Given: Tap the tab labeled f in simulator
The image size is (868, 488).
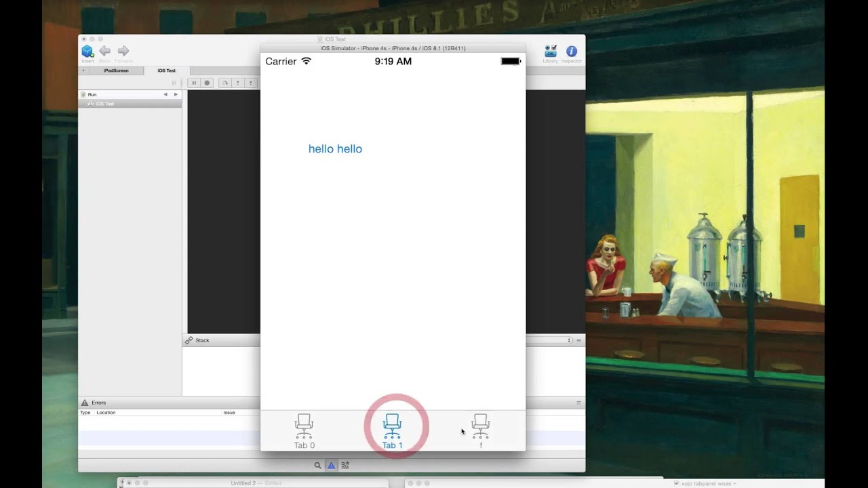Looking at the screenshot, I should pyautogui.click(x=480, y=431).
